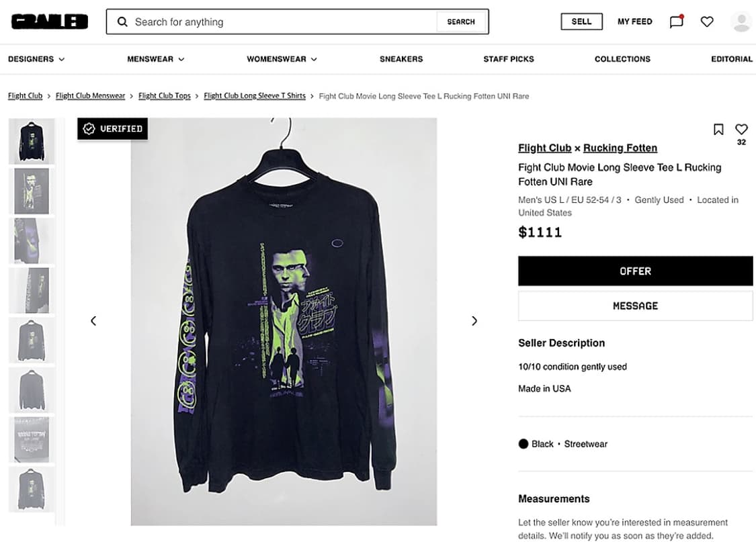The image size is (756, 542).
Task: Toggle the bookmark save icon on listing
Action: pos(718,129)
